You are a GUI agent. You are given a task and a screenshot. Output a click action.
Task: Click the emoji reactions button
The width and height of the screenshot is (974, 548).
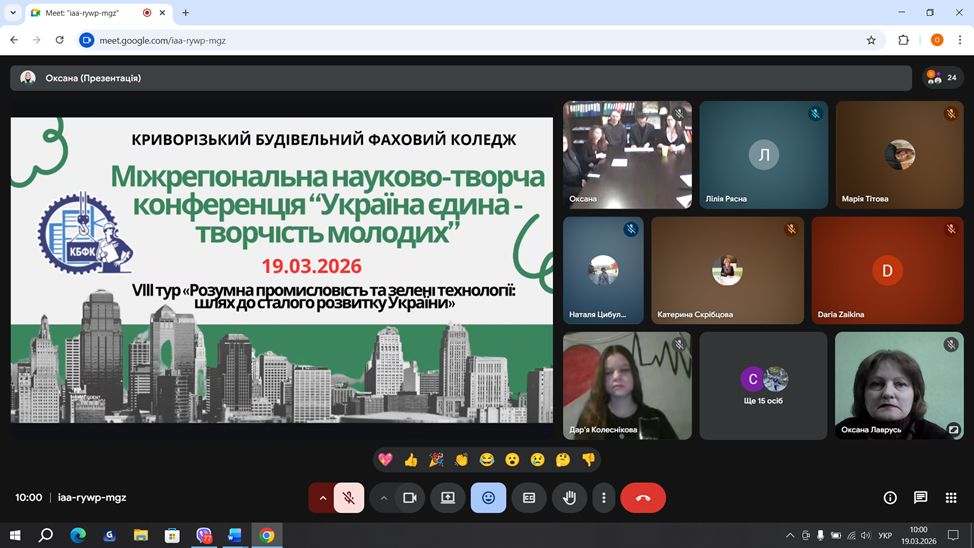click(488, 497)
